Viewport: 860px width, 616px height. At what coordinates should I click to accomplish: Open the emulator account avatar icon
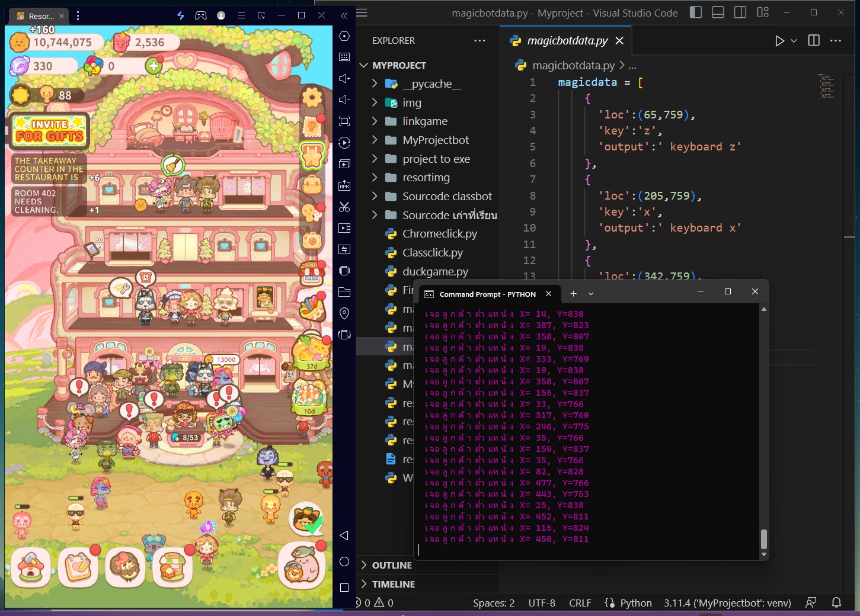[221, 16]
